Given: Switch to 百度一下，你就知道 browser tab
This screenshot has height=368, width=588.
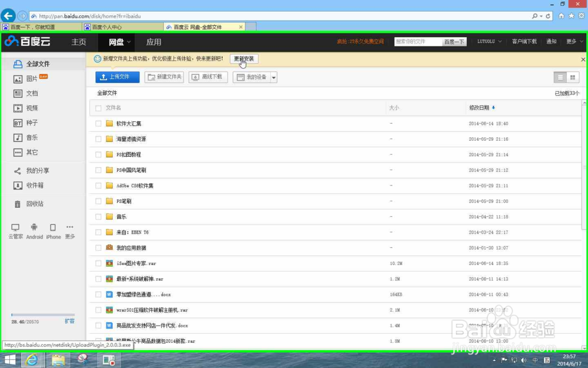Looking at the screenshot, I should (41, 27).
